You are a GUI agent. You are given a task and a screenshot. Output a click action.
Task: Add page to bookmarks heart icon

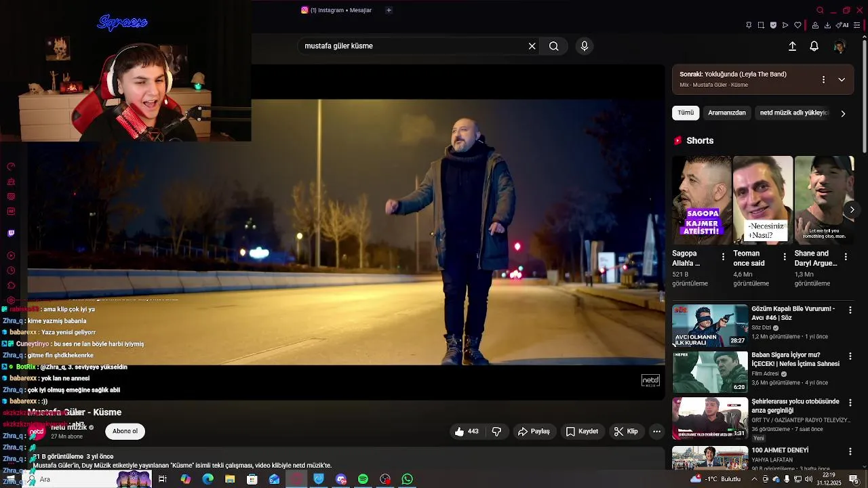pos(797,25)
